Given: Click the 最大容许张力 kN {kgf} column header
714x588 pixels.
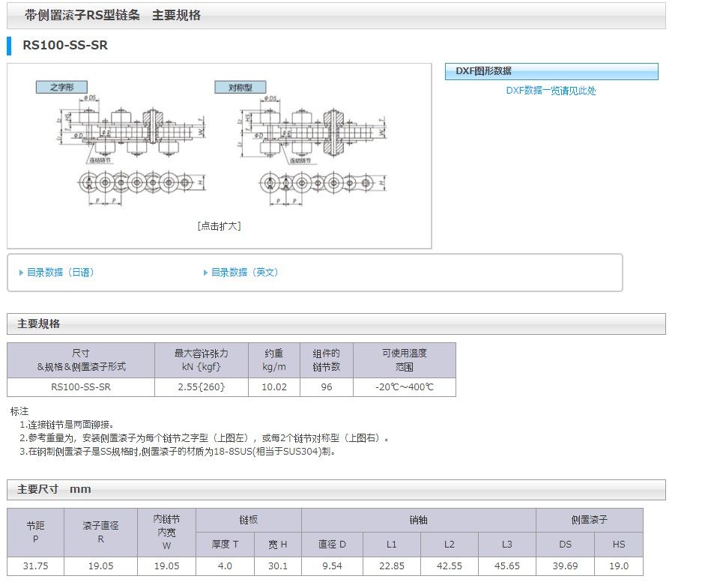Looking at the screenshot, I should 202,360.
